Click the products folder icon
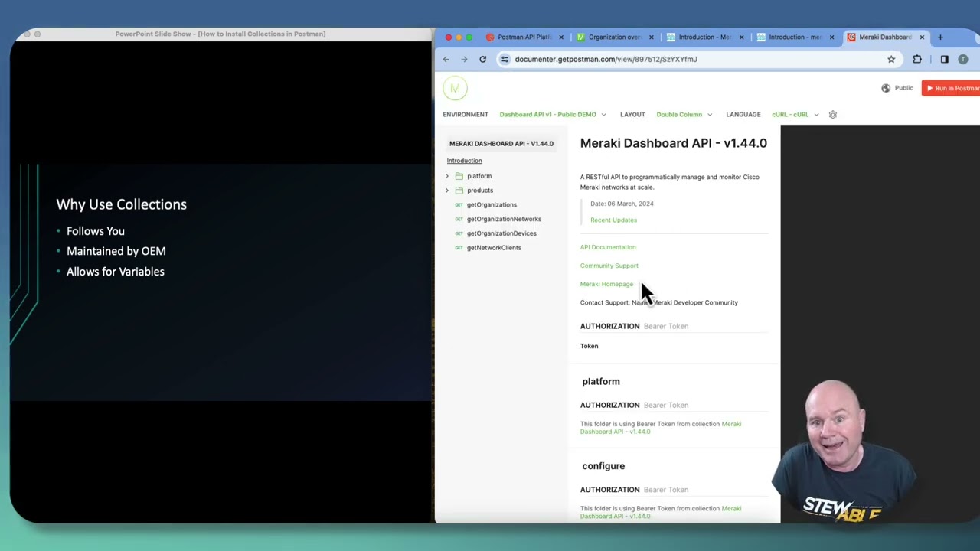Viewport: 980px width, 551px height. 459,191
